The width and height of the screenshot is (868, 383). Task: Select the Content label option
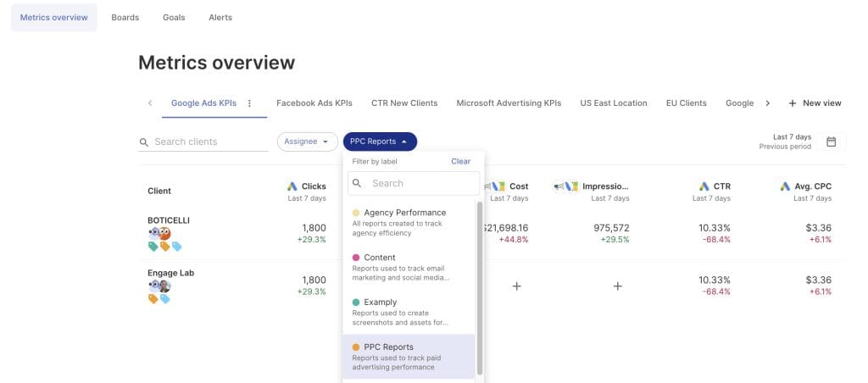(409, 267)
